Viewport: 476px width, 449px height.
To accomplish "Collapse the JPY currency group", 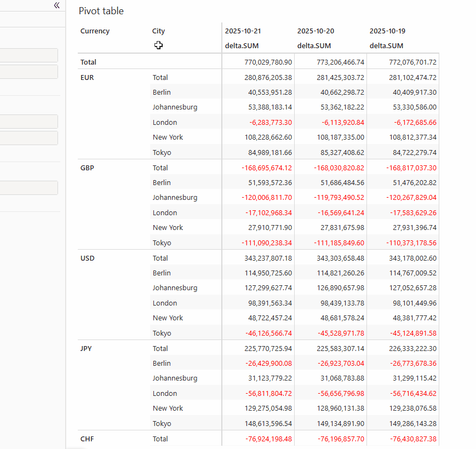I will [87, 348].
